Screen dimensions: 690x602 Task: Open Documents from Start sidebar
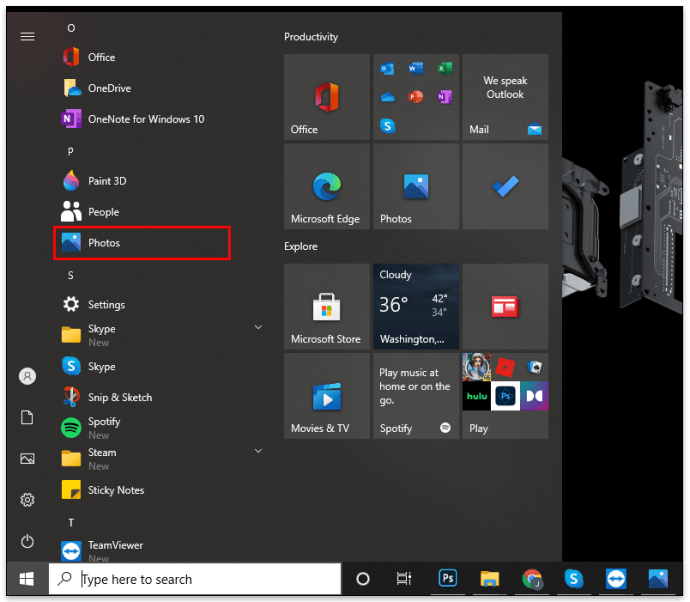pos(27,417)
